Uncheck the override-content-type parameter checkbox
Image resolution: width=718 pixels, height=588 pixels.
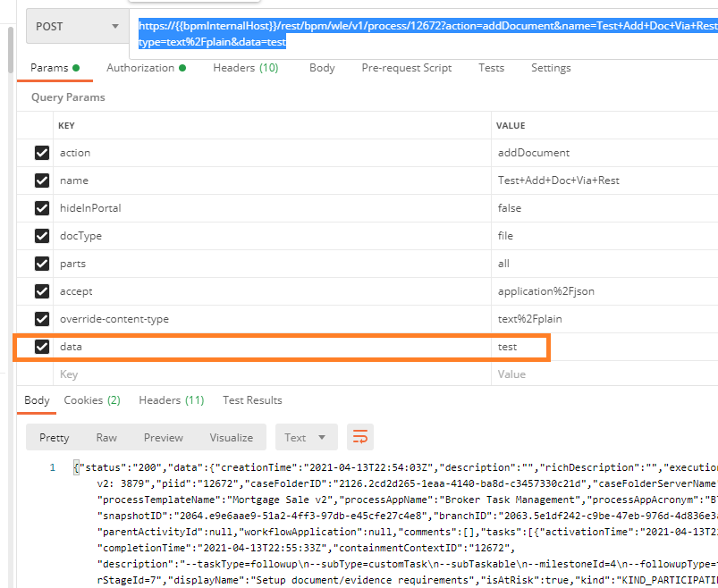coord(42,319)
